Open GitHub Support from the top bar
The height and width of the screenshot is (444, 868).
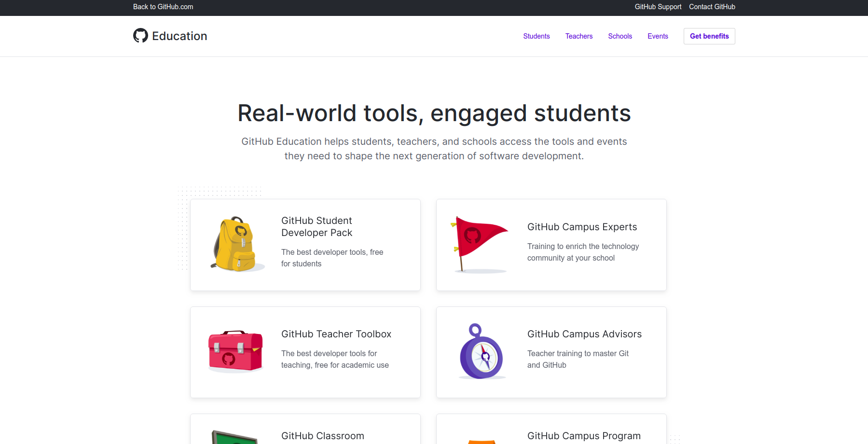[658, 7]
